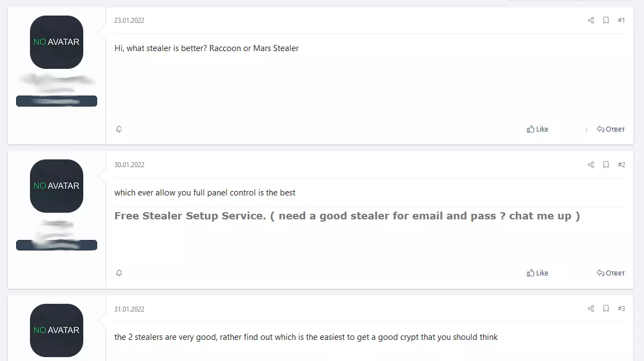Click the date 30.01.2022 on post two
Image resolution: width=644 pixels, height=361 pixels.
[129, 164]
